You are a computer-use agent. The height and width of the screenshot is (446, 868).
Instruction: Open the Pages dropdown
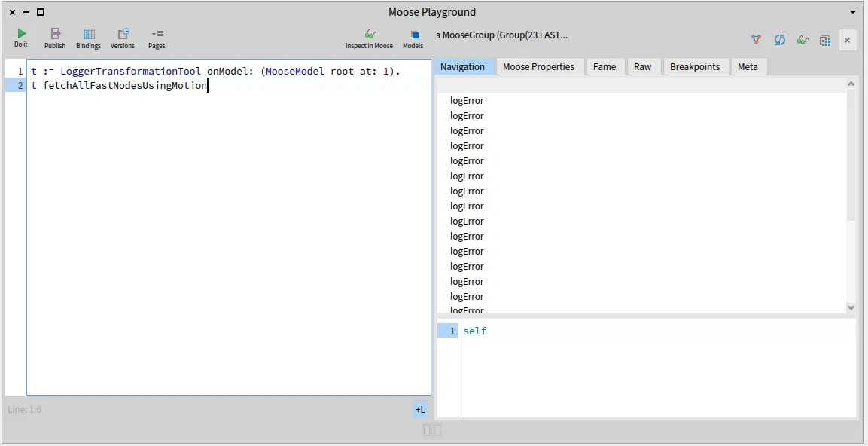pyautogui.click(x=157, y=38)
